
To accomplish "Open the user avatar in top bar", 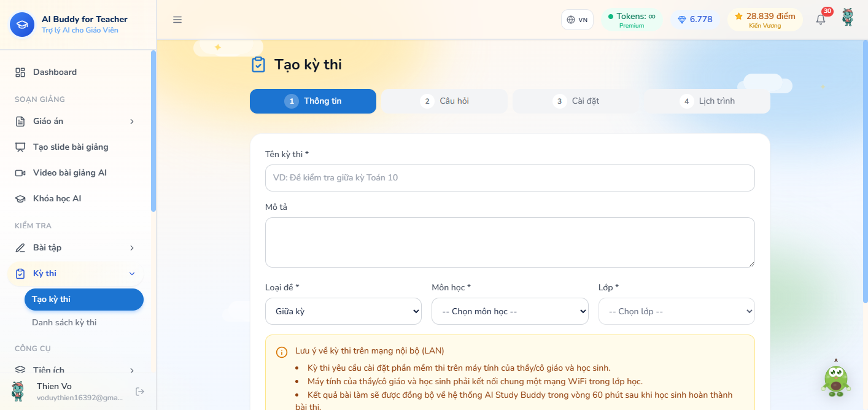I will pos(848,17).
